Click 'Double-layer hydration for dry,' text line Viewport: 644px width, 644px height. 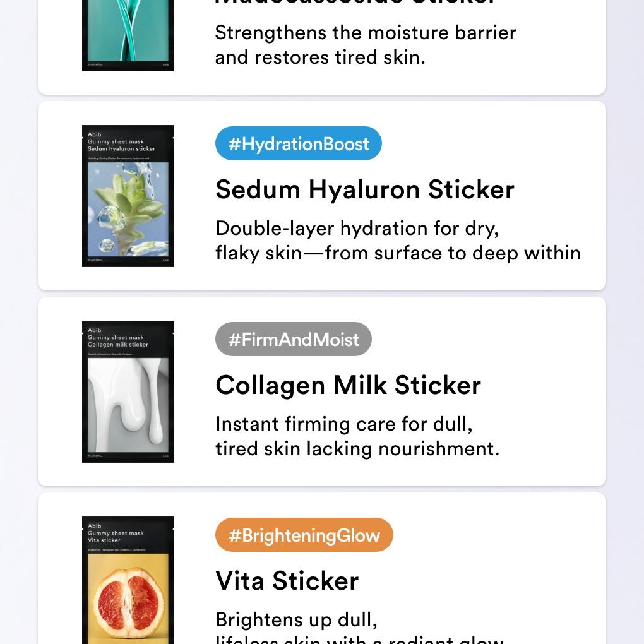coord(357,229)
